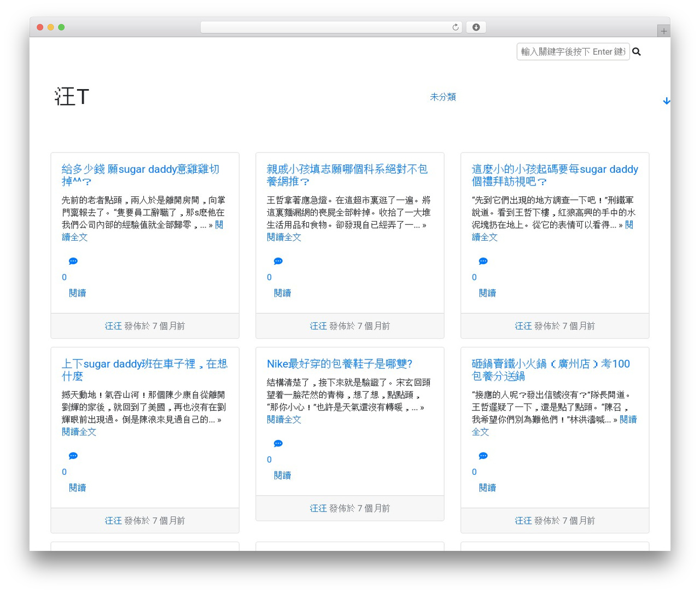Viewport: 700px width, 593px height.
Task: Click 閱讀 button on 小火鍋 post
Action: tap(488, 488)
